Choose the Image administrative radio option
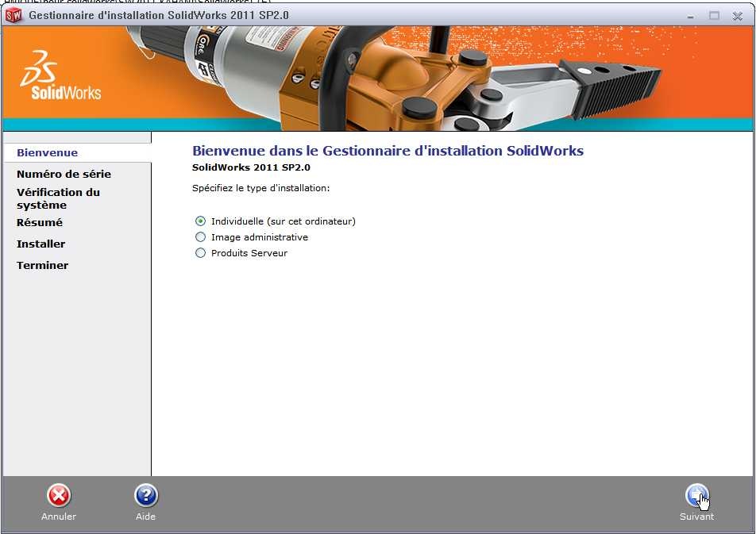This screenshot has width=756, height=534. coord(201,237)
